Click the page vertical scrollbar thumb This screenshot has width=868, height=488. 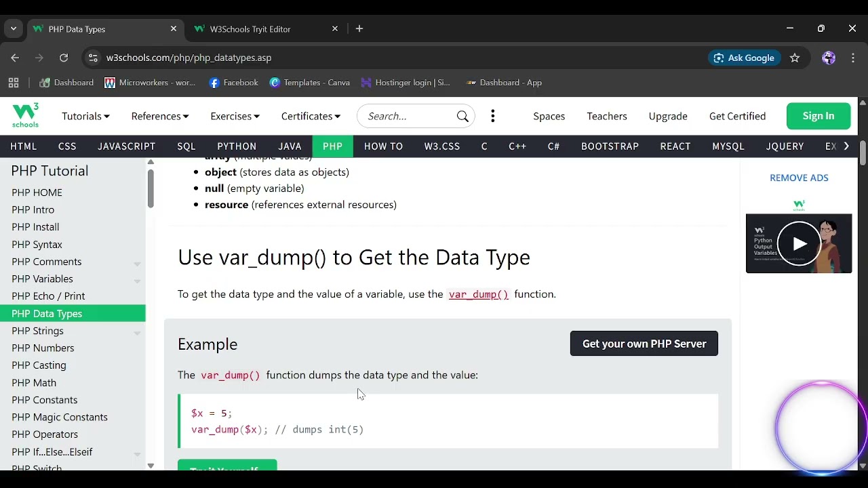point(863,152)
